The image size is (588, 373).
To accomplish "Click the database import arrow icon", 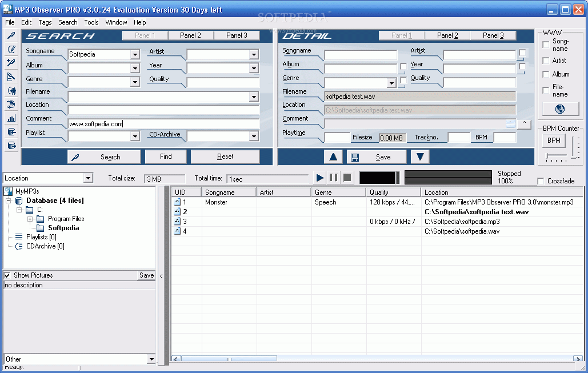I will pos(11,132).
